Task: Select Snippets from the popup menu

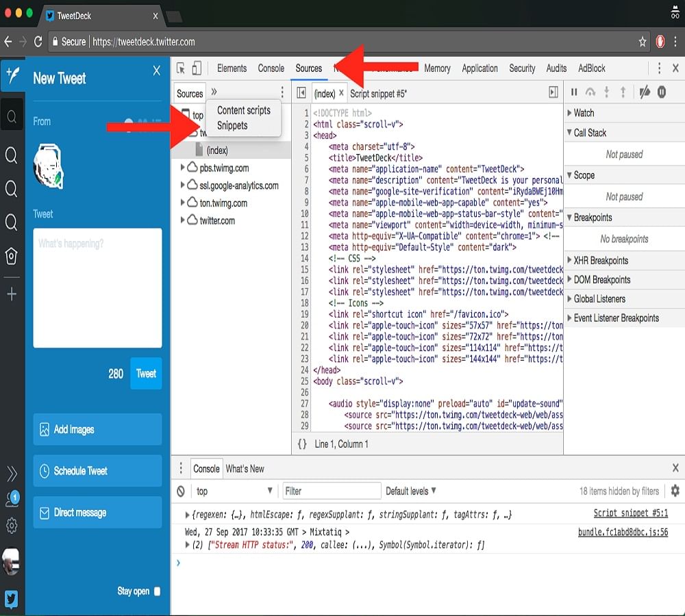Action: [x=232, y=126]
